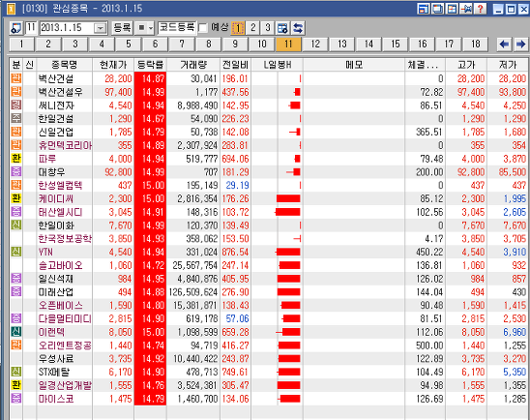Switch to group tab 5
This screenshot has height=420, width=530.
pyautogui.click(x=129, y=44)
